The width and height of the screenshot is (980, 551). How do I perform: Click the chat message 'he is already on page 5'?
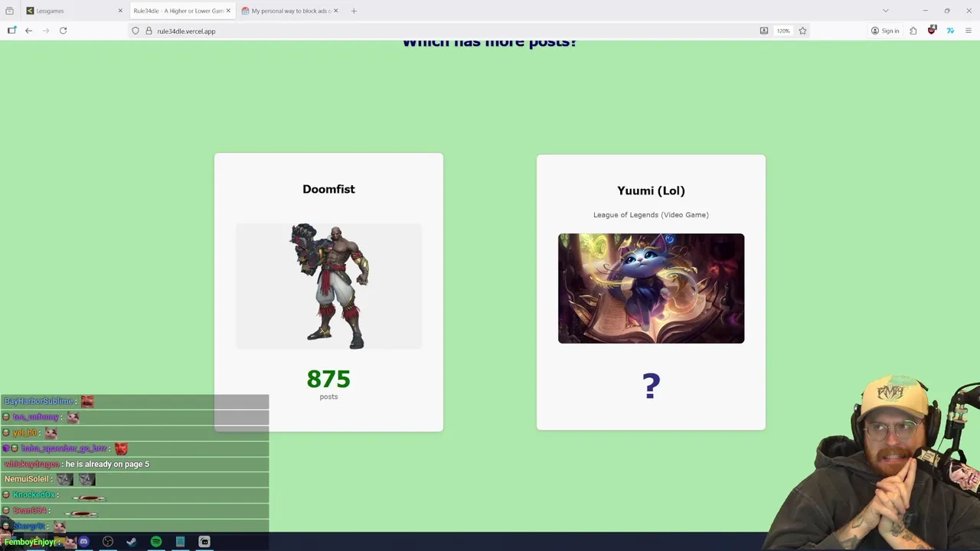point(107,464)
